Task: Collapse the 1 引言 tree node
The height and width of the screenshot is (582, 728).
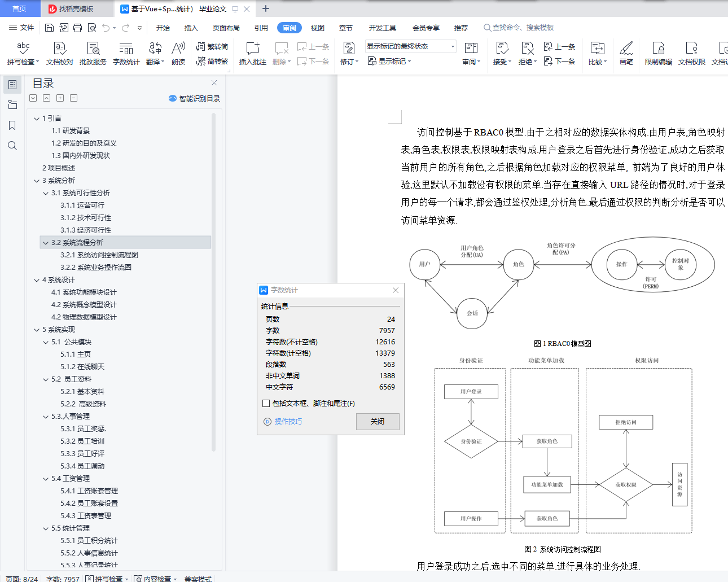Action: [x=37, y=119]
